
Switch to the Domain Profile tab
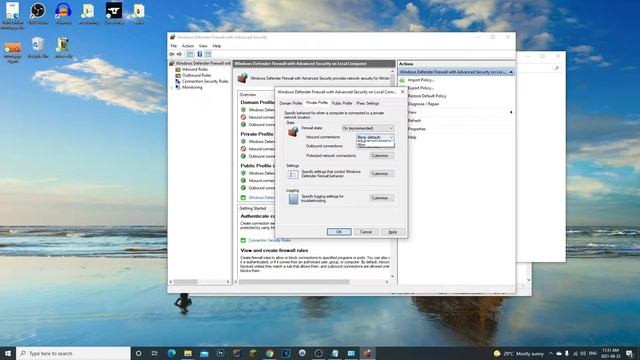tap(290, 103)
